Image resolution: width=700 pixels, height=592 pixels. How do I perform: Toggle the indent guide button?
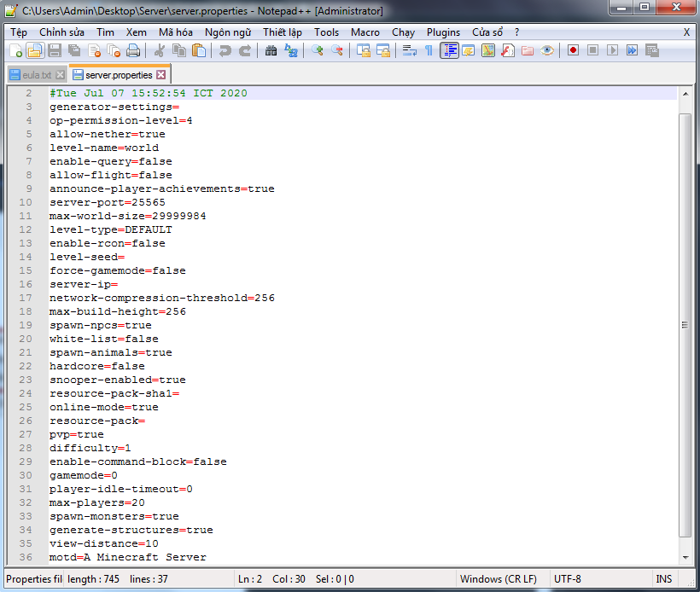coord(449,51)
